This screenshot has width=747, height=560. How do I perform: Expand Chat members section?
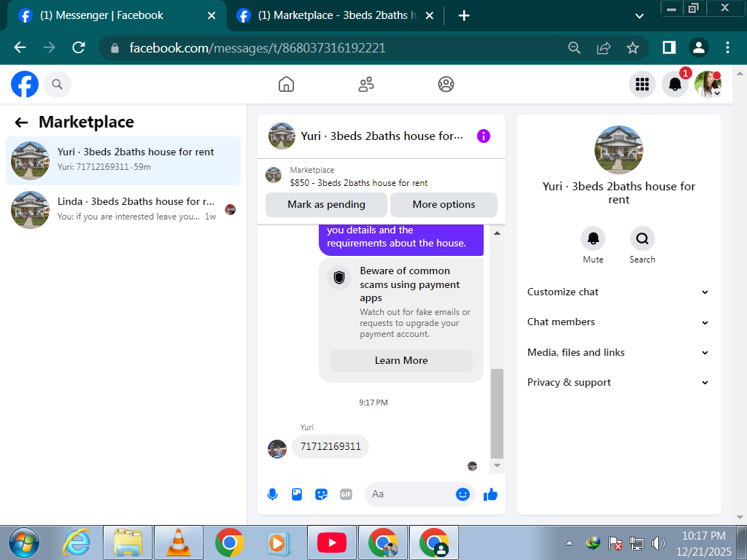[618, 322]
